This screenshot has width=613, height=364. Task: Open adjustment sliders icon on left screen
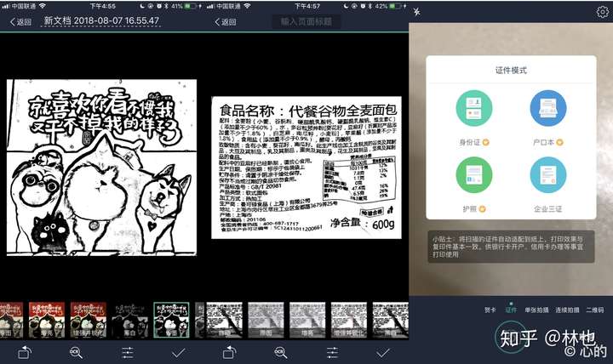[x=128, y=353]
